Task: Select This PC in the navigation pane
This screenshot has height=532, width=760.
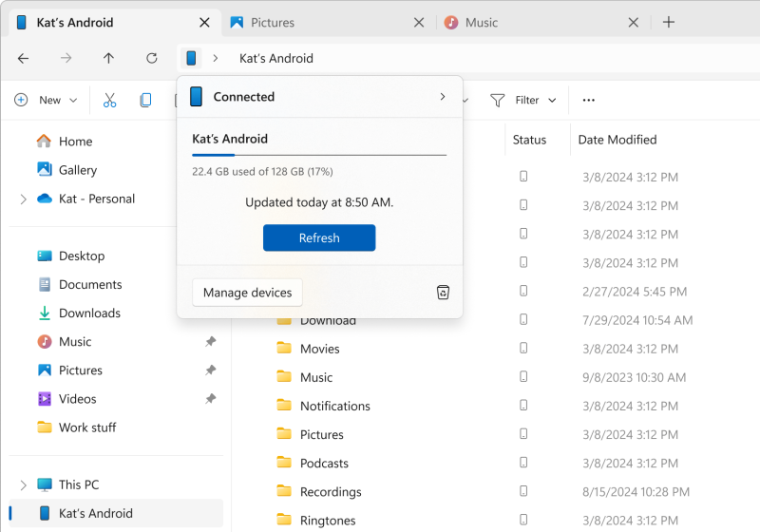Action: click(x=67, y=484)
